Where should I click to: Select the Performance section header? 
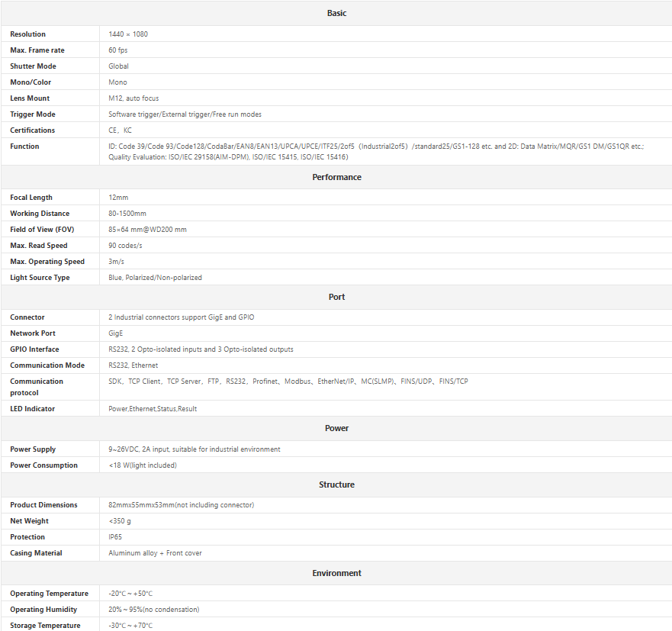[x=336, y=177]
